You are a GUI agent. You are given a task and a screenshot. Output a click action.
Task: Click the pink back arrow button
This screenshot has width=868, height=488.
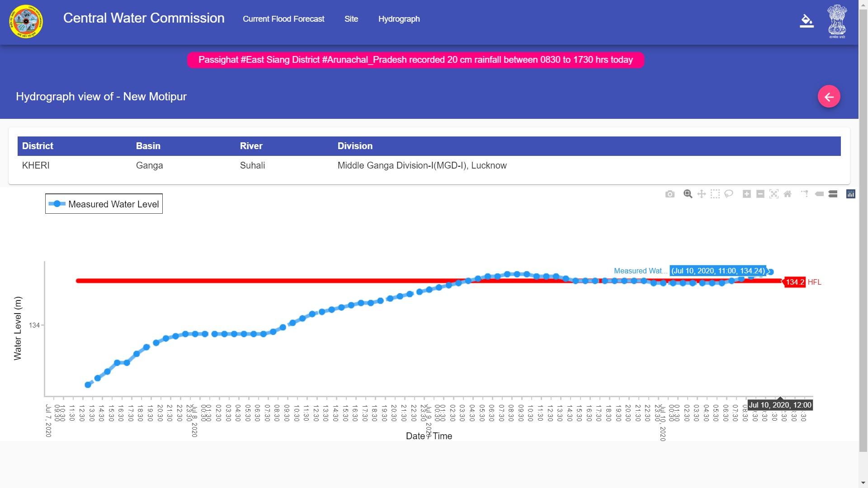(x=829, y=97)
